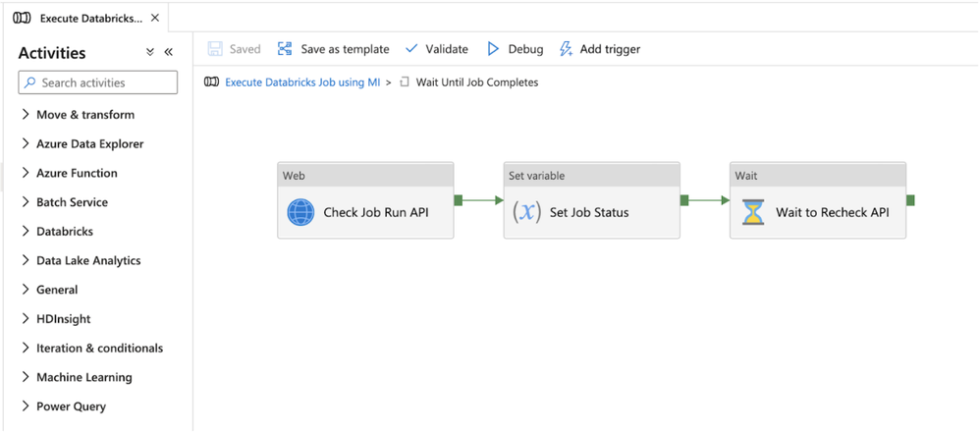The height and width of the screenshot is (433, 980).
Task: Click the variable (x) icon on Set Job Status
Action: (527, 212)
